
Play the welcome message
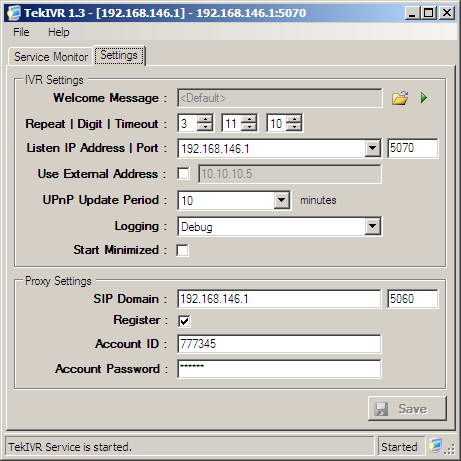coord(424,98)
